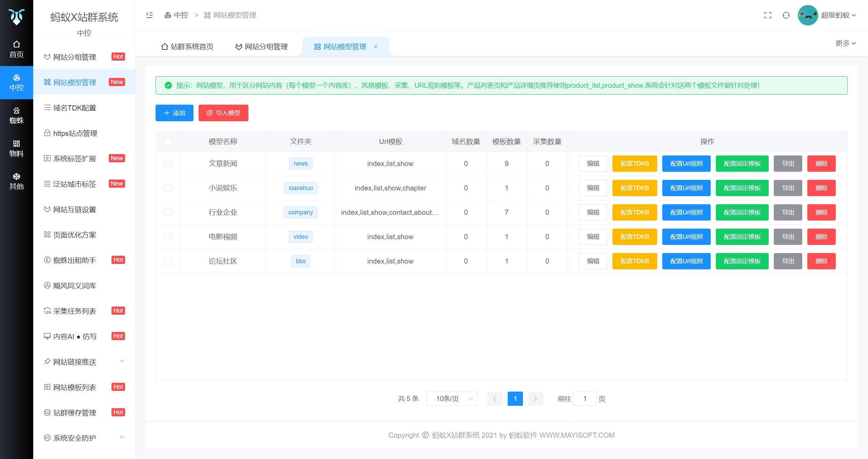Screen dimensions: 868x459
Task: Refresh the page using the reload icon
Action: [786, 15]
